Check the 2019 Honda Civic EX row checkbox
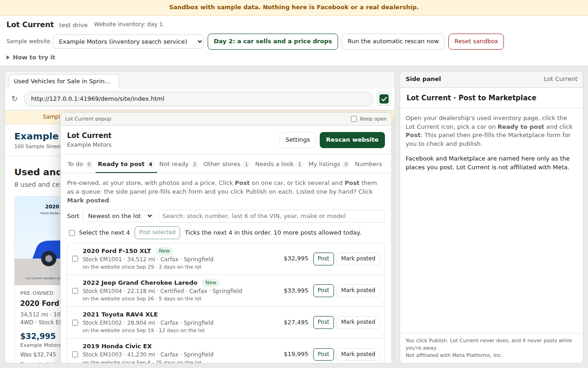Screen dimensions: 588x368 click(75, 354)
